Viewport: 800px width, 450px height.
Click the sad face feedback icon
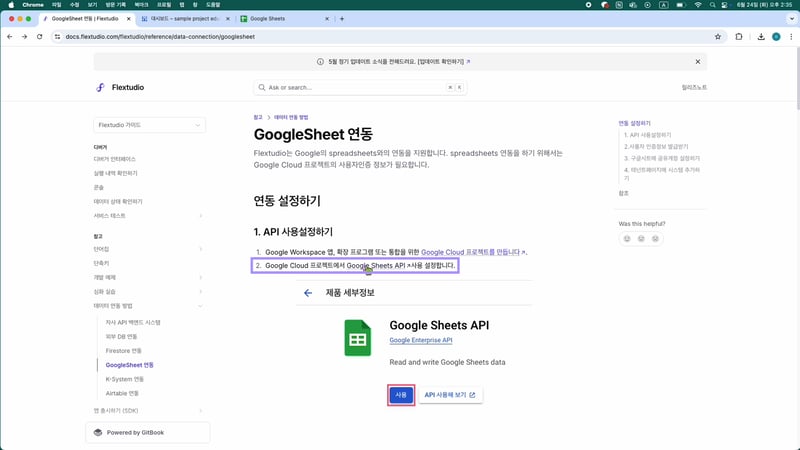point(655,238)
